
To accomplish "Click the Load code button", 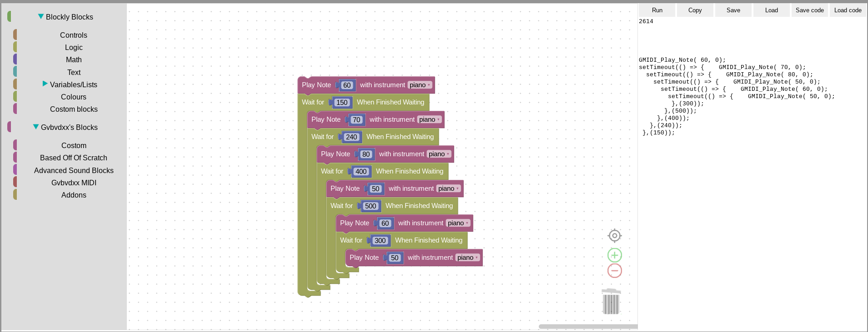I will click(848, 10).
